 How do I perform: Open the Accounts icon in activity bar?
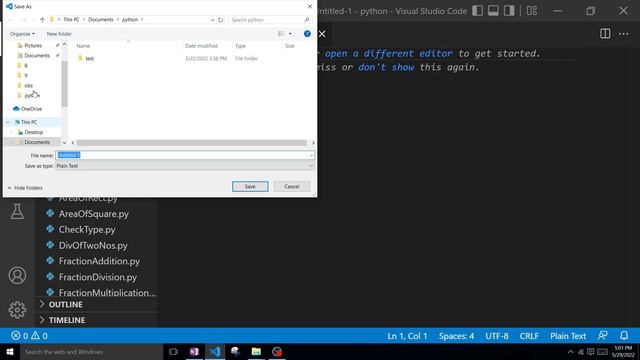pos(17,276)
